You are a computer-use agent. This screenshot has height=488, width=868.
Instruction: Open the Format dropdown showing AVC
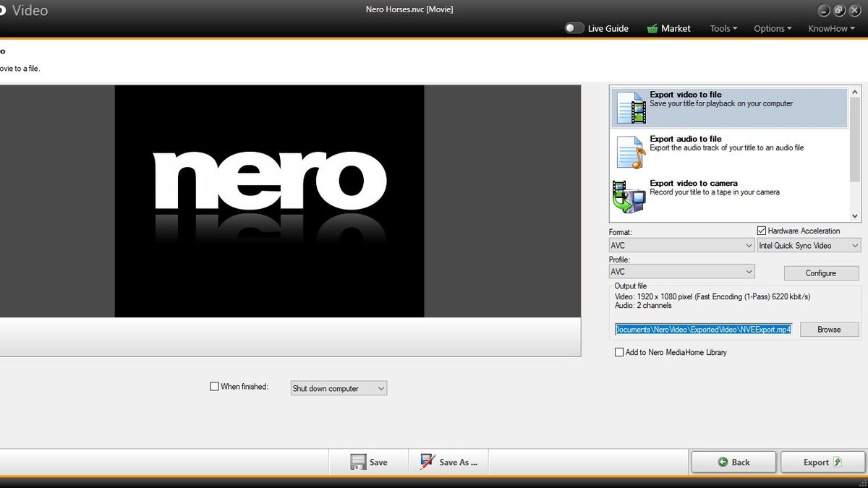pos(681,245)
